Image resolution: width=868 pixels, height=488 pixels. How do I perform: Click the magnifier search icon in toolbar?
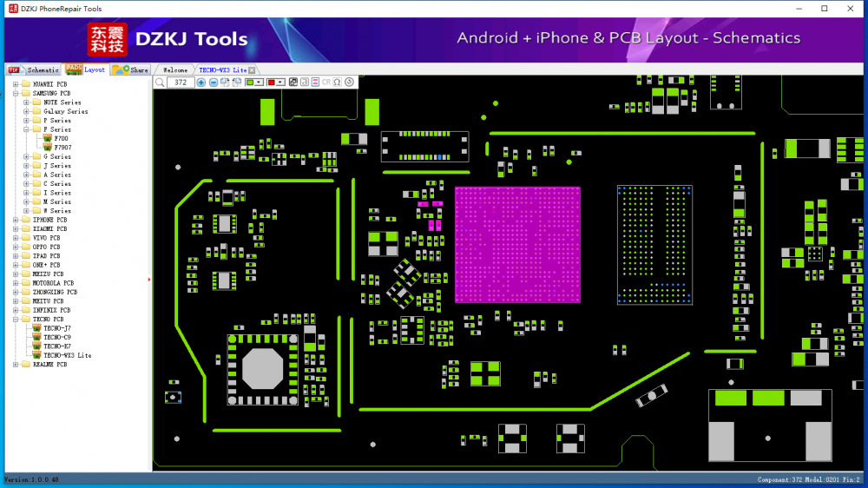[160, 82]
